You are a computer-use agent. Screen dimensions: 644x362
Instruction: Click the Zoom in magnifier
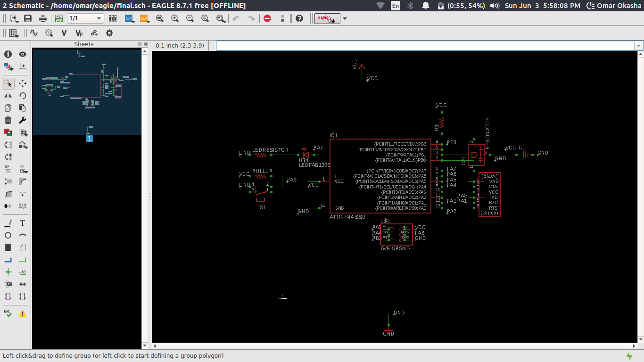pos(175,18)
